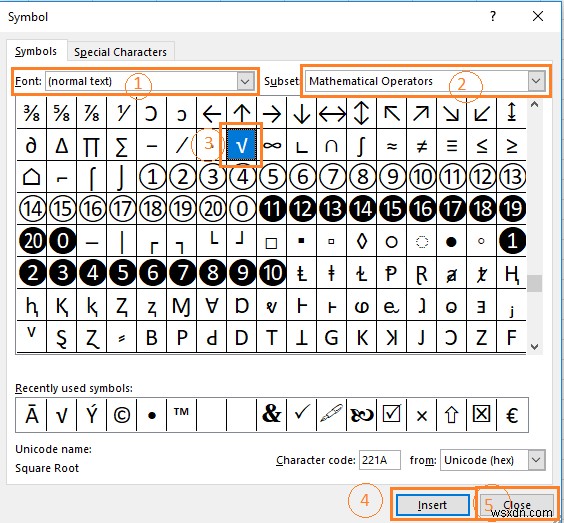
Task: Click the Character code input field
Action: tap(380, 460)
